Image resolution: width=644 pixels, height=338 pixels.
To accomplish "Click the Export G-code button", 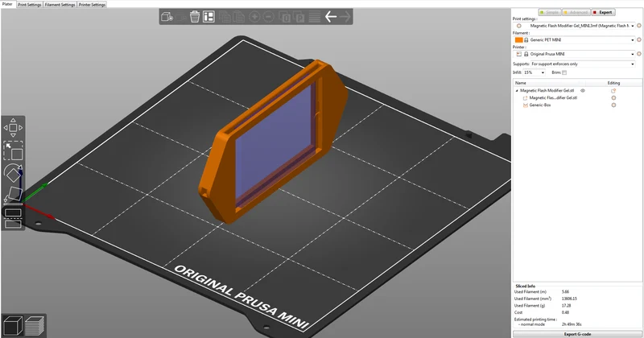I will 577,334.
